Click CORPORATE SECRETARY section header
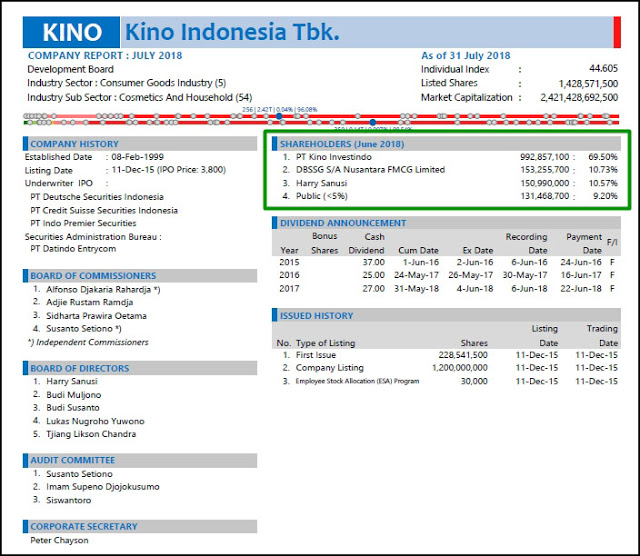Viewport: 640px width, 556px height. point(140,526)
